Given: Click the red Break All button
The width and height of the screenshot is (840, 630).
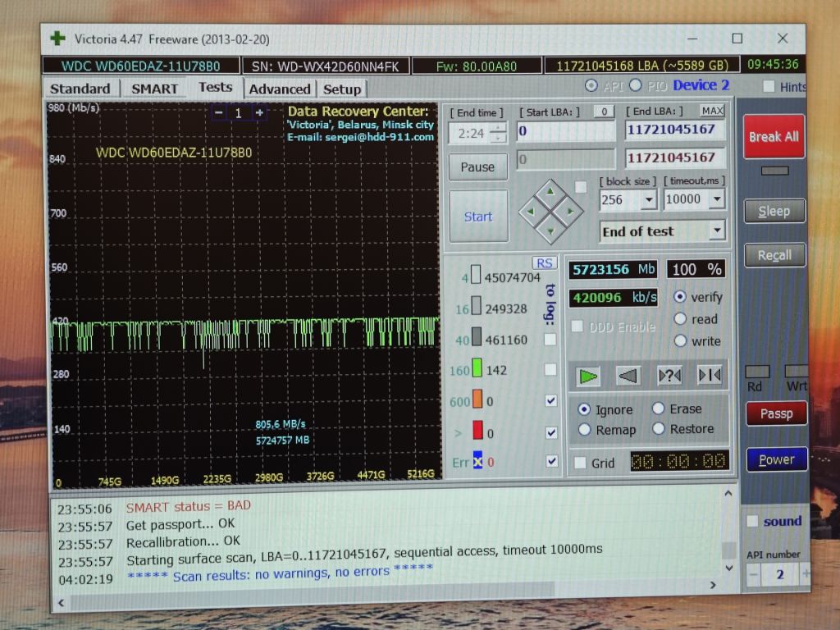Looking at the screenshot, I should [774, 137].
